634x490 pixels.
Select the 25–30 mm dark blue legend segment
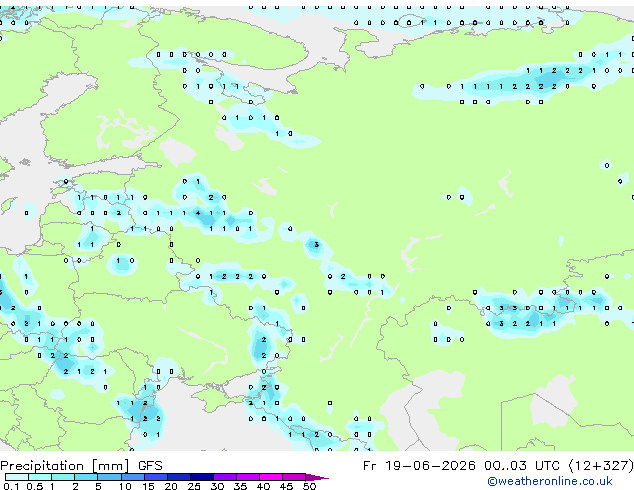[202, 477]
